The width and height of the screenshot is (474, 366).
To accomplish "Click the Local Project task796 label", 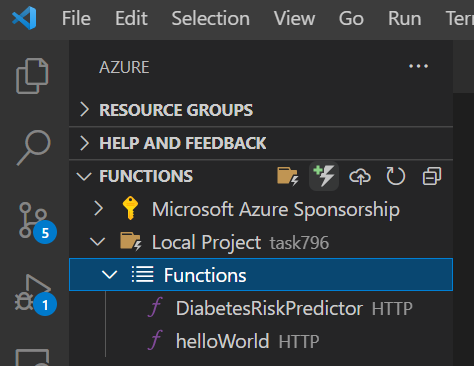I will [x=240, y=242].
